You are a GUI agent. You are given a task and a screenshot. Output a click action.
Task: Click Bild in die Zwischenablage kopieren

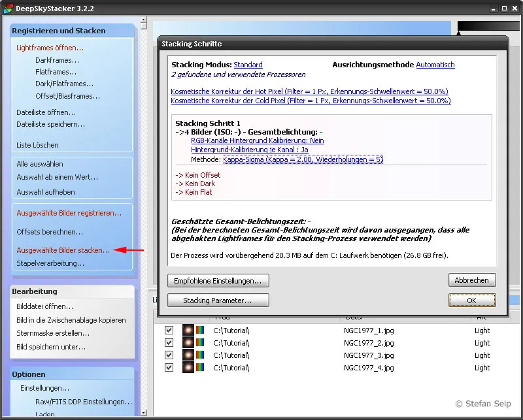point(71,320)
